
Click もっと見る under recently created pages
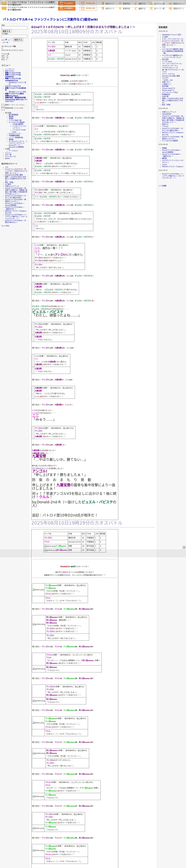5,226
